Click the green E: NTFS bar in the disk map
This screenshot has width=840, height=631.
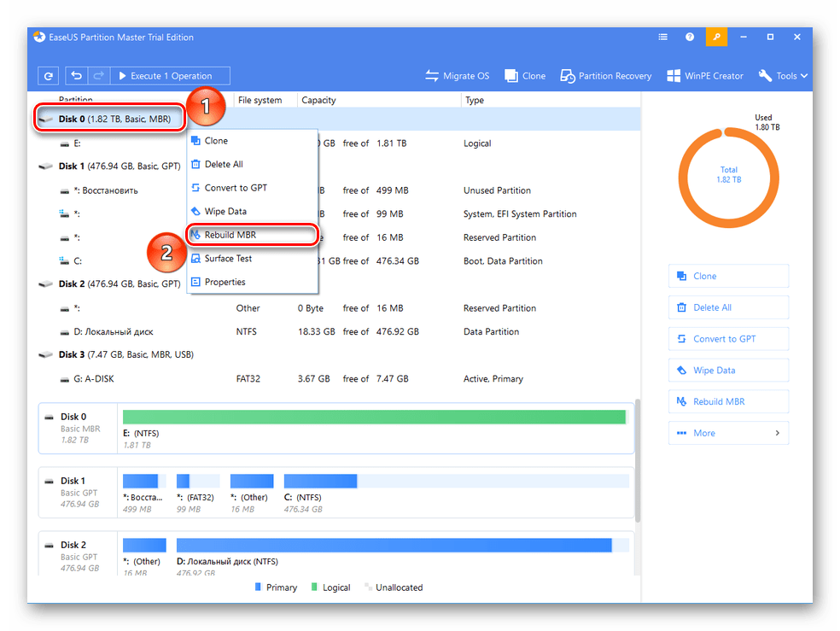click(374, 417)
